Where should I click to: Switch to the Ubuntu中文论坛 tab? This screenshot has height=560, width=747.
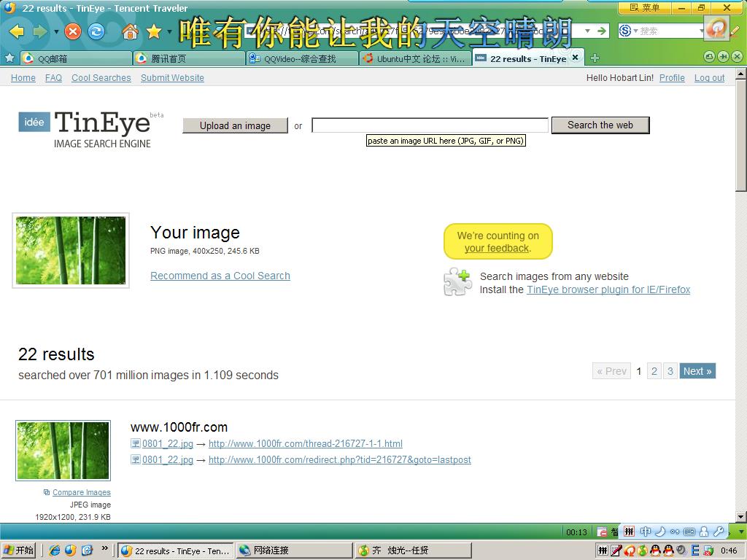click(x=415, y=58)
